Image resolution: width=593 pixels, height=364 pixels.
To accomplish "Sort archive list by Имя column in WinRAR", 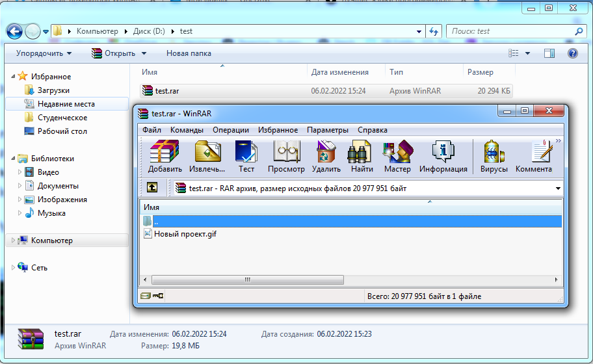I will click(351, 207).
